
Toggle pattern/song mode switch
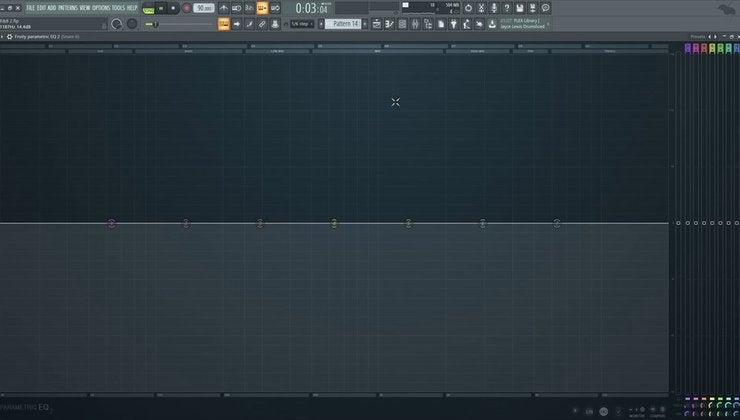pyautogui.click(x=148, y=8)
